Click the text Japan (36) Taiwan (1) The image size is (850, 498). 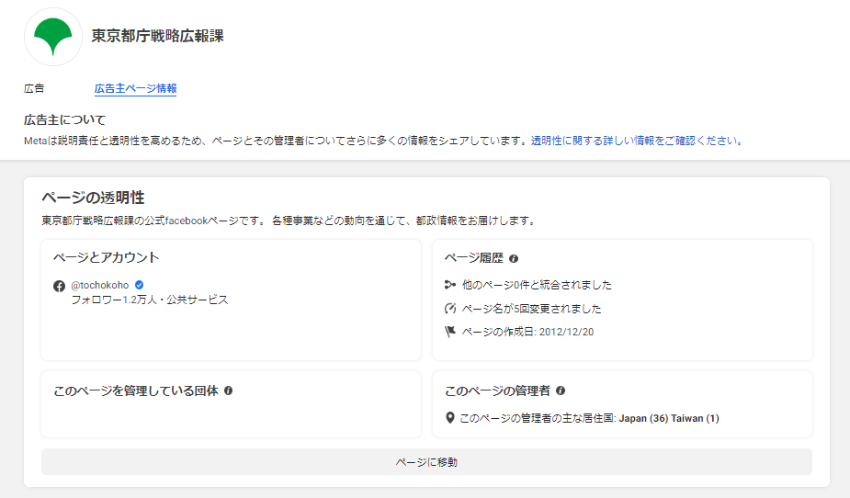[669, 418]
